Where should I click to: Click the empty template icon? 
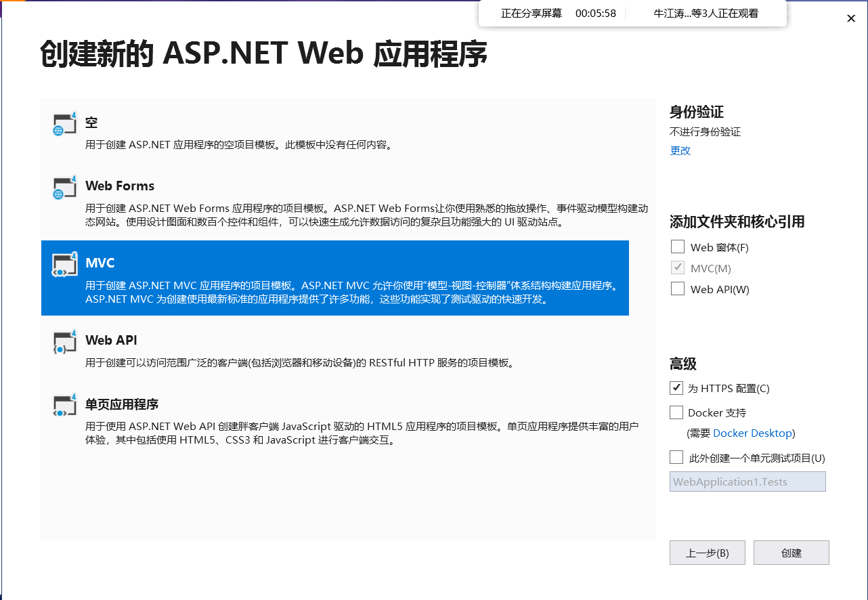64,123
